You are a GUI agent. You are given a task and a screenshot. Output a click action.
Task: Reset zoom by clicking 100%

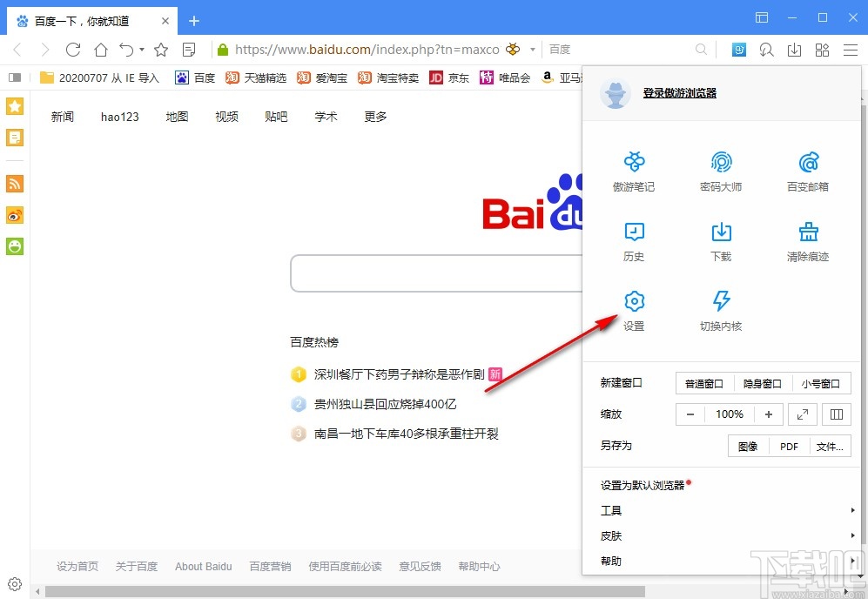click(x=730, y=414)
